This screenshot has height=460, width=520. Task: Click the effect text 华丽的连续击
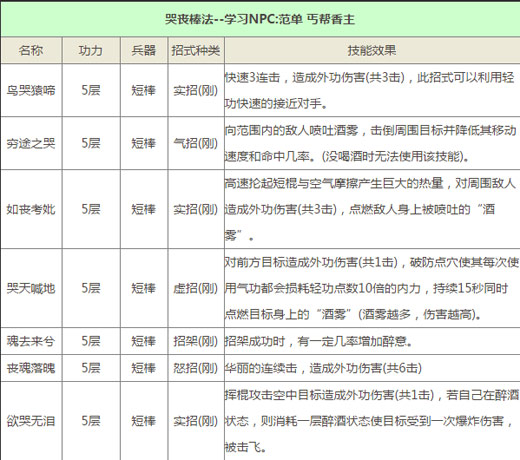(323, 368)
